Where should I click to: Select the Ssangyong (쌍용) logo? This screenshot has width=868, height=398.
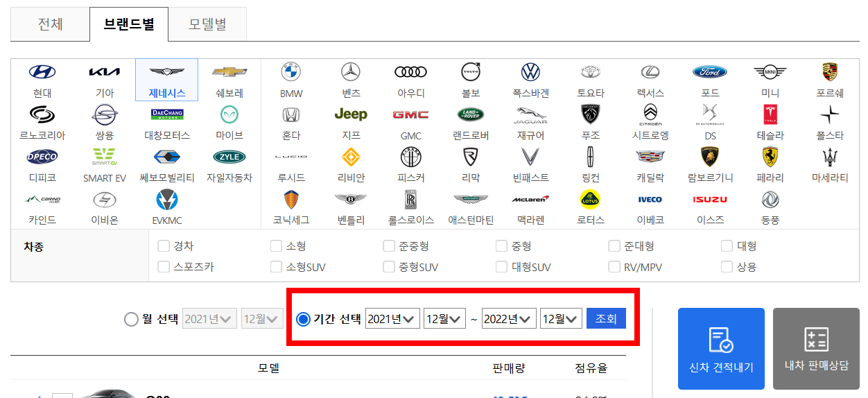[105, 114]
